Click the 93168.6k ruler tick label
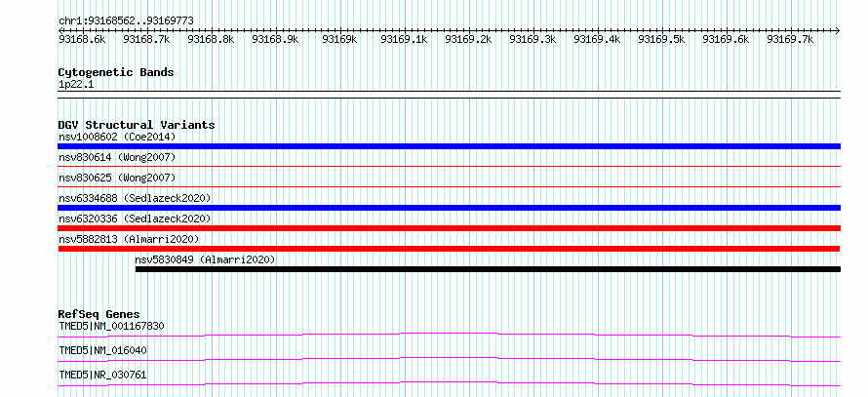868x397 pixels. tap(83, 39)
